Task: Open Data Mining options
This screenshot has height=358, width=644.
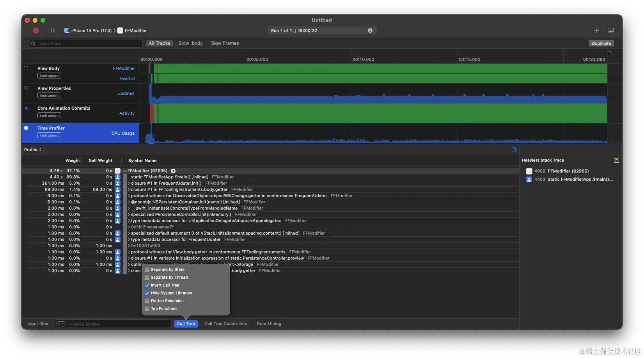Action: tap(269, 324)
